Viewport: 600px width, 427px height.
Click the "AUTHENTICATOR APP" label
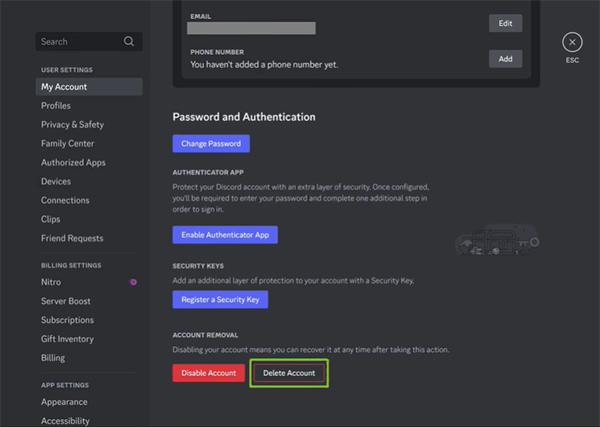tap(208, 173)
